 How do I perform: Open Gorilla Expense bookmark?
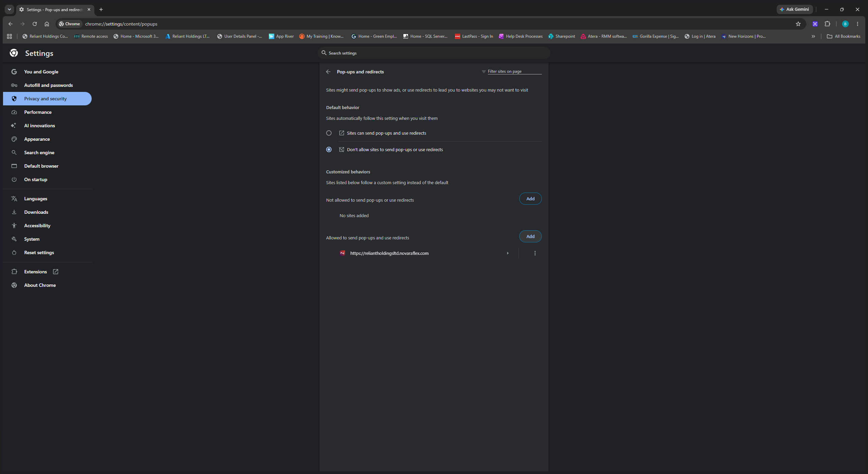655,36
